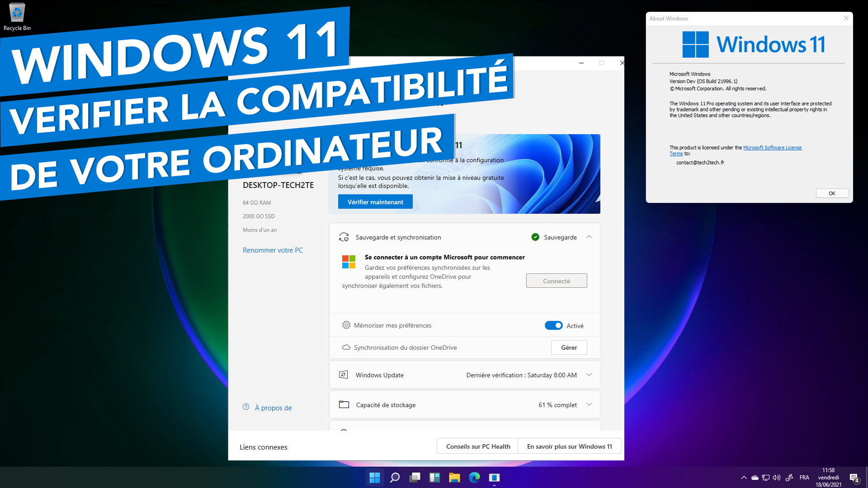Show hidden icons with the tray chevron
The height and width of the screenshot is (488, 868).
743,477
